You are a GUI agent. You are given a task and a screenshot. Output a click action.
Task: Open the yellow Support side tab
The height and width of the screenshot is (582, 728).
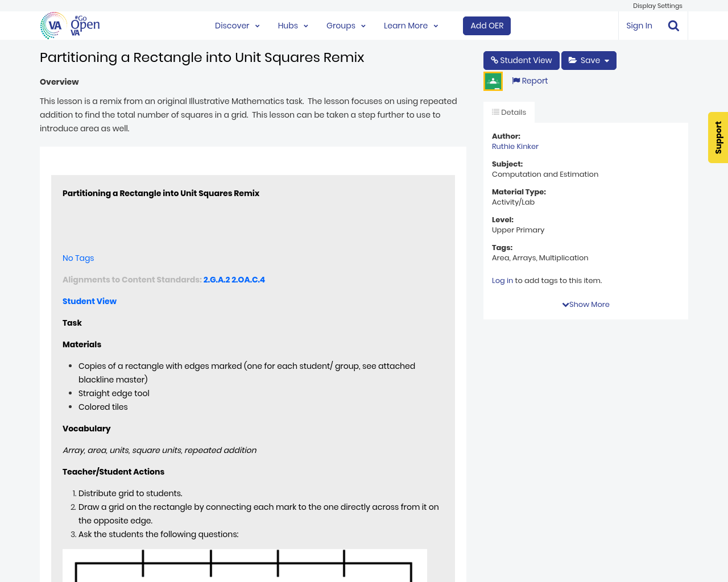click(x=718, y=138)
